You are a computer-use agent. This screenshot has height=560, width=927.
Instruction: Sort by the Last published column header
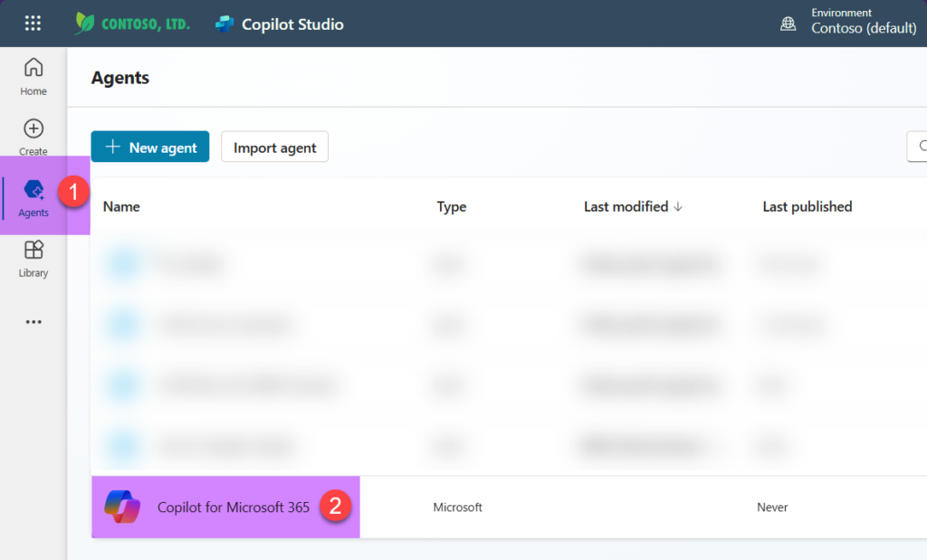(807, 207)
